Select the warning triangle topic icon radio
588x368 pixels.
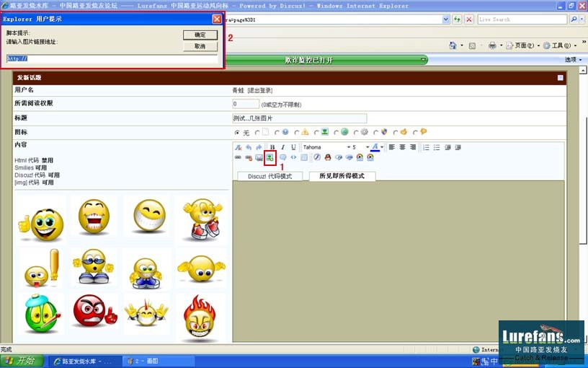[296, 133]
